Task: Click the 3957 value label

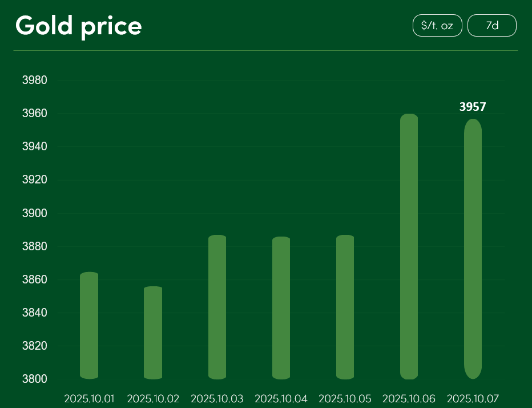Action: click(473, 107)
